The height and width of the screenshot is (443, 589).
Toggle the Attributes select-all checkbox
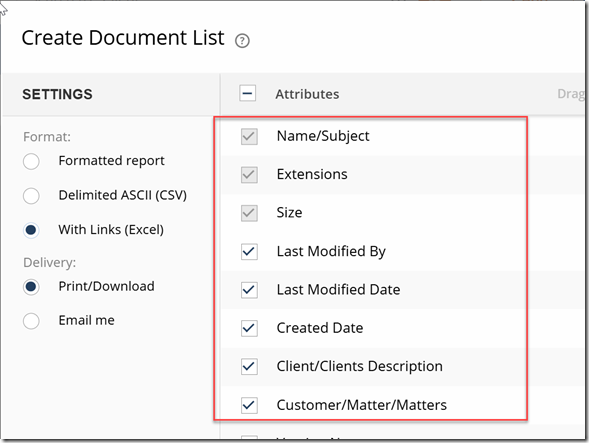[248, 94]
